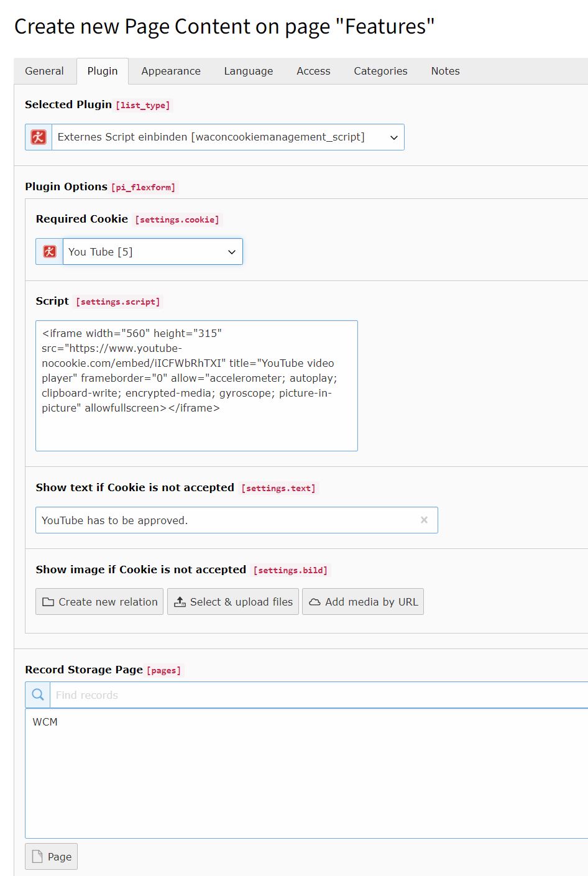
Task: Click the Create new relation button
Action: pyautogui.click(x=99, y=601)
